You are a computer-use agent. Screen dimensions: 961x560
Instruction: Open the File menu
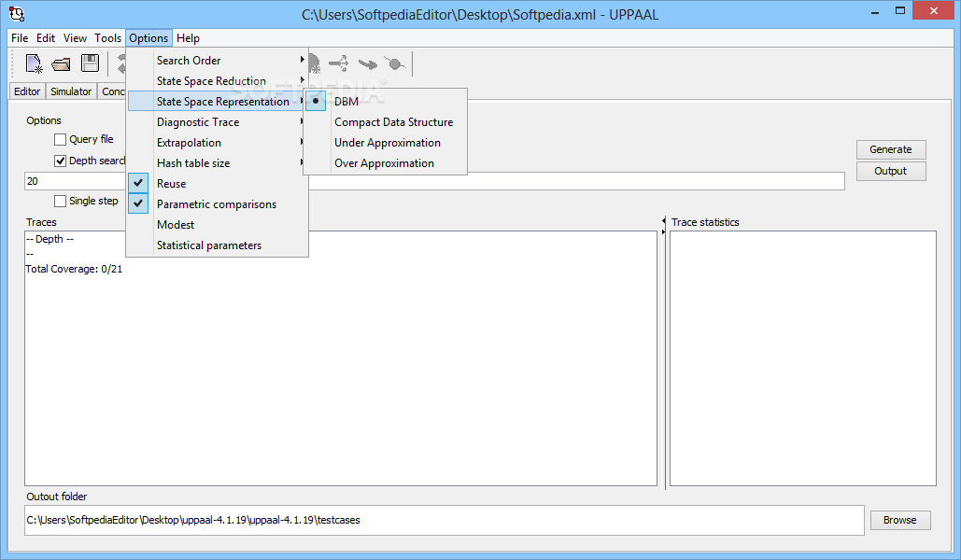(x=20, y=38)
